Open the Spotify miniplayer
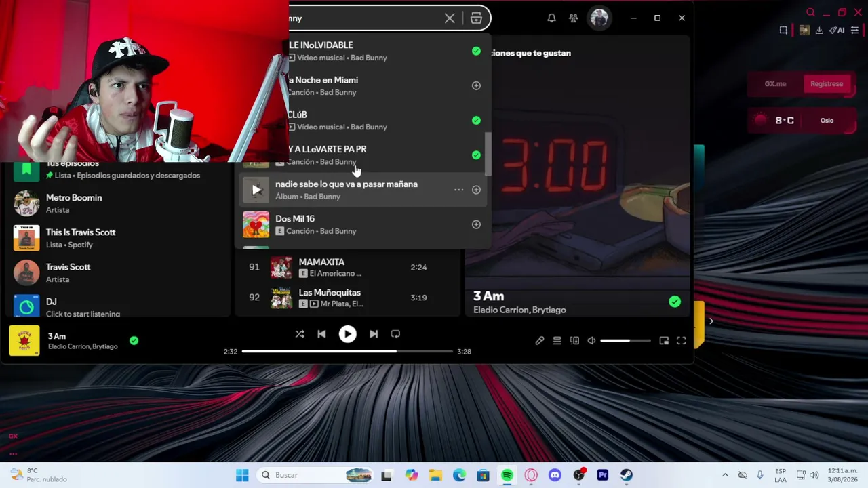The image size is (868, 488). click(664, 341)
